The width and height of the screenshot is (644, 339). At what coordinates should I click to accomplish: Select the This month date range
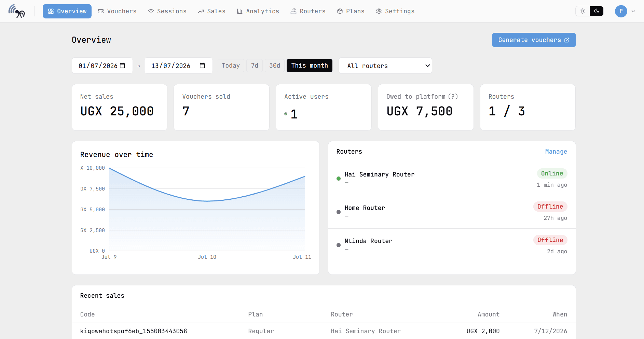(310, 66)
